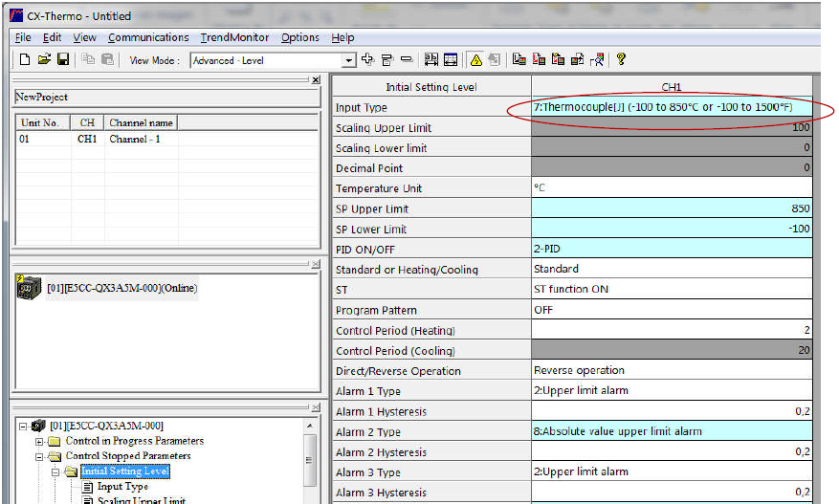Click tree scrollbar up arrow
839x504 pixels.
click(310, 426)
